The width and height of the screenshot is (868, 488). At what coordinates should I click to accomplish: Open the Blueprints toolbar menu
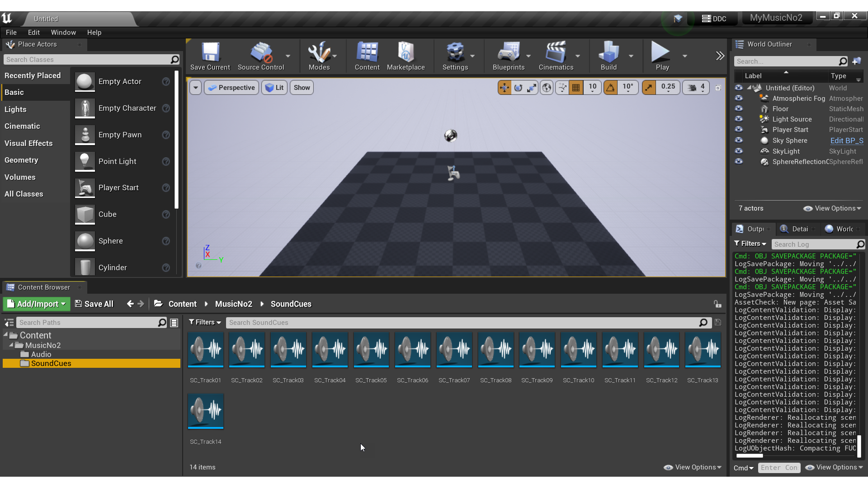click(508, 56)
